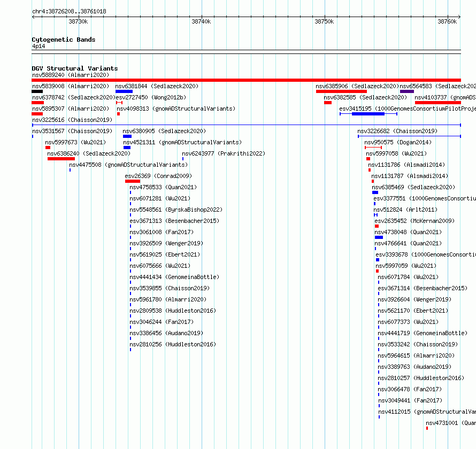Open nsv6071784 (Wu2021) variant
Image resolution: width=476 pixels, height=449 pixels.
tap(408, 277)
